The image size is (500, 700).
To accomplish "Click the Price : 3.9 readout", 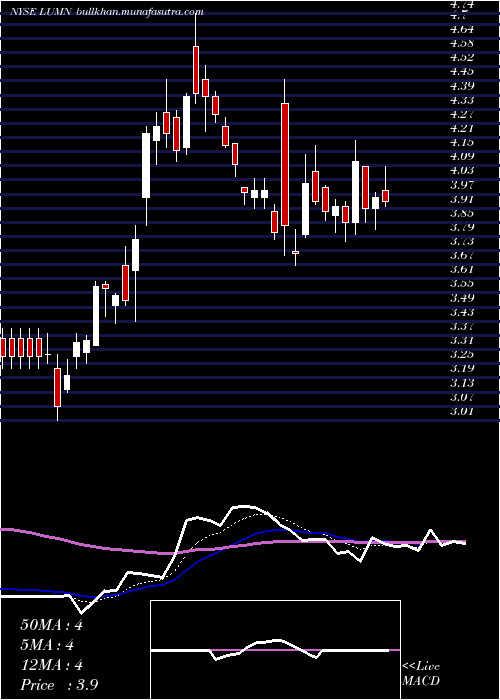I will [59, 685].
